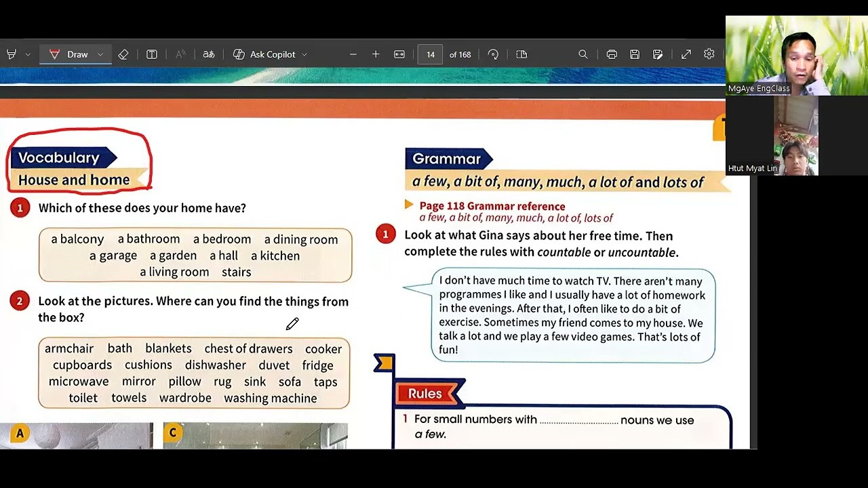Click the 'House and home' subtitle
Screen dimensions: 868x488
[74, 180]
